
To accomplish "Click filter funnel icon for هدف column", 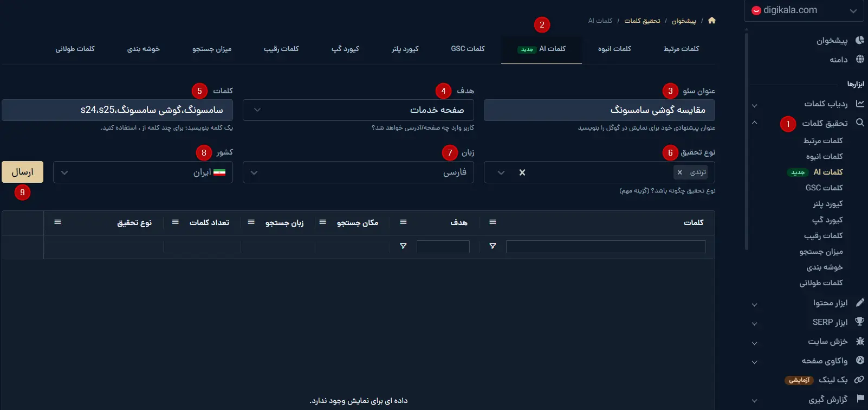I will coord(403,246).
